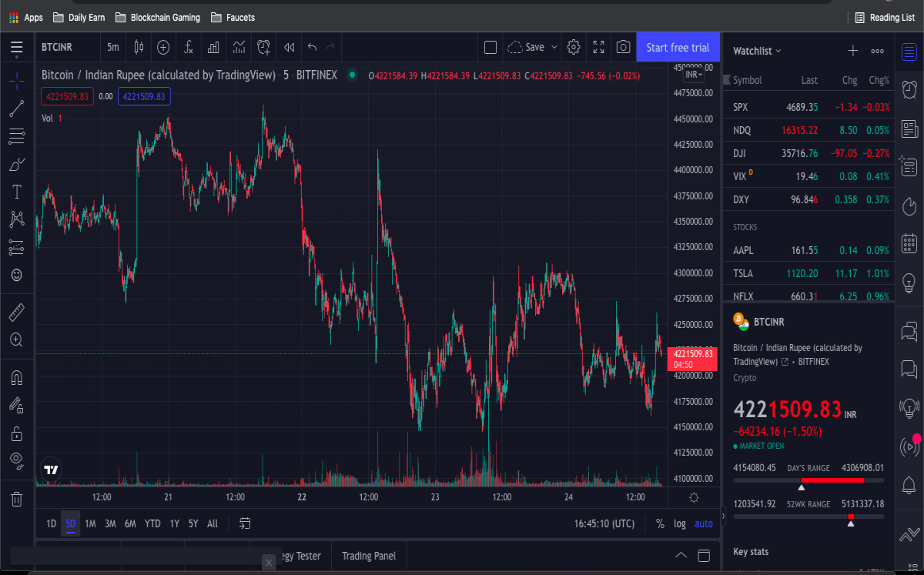
Task: Open the Alerts alarm clock panel
Action: click(909, 87)
